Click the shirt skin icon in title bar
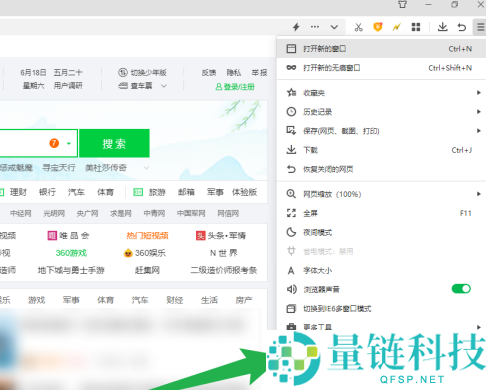This screenshot has width=486, height=390. pyautogui.click(x=402, y=5)
